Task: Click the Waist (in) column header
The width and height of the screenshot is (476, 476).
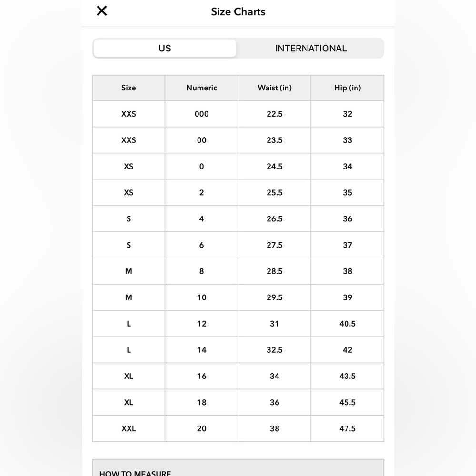Action: pyautogui.click(x=275, y=88)
